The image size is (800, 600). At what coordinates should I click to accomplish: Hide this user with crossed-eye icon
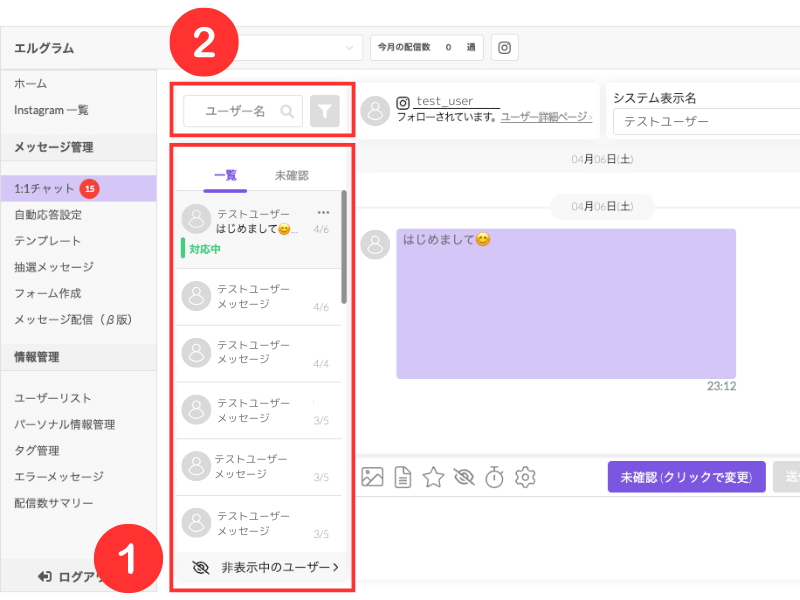coord(464,477)
